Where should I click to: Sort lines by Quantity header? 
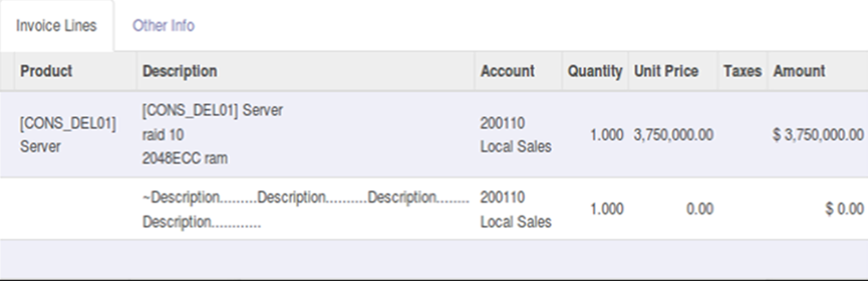pos(595,71)
